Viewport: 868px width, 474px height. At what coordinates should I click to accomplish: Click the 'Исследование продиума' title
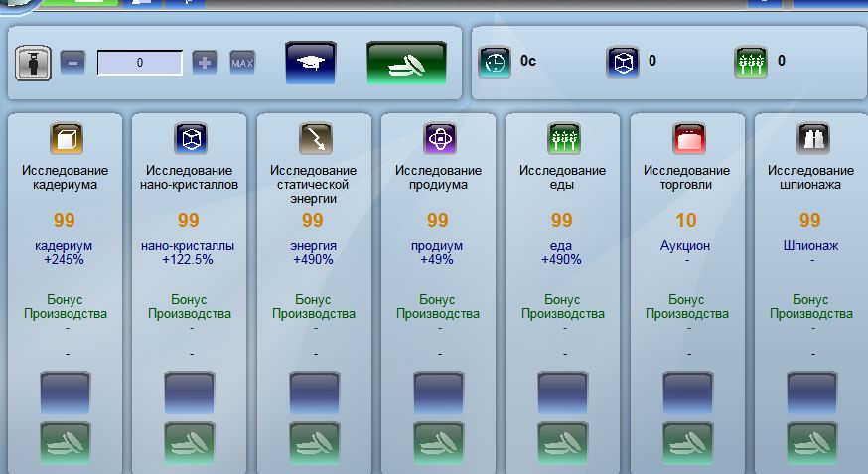point(438,178)
